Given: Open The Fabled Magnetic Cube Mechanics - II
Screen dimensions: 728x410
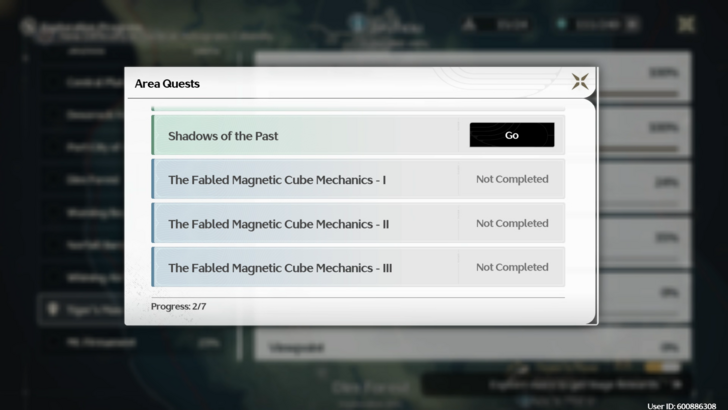Looking at the screenshot, I should [x=279, y=224].
